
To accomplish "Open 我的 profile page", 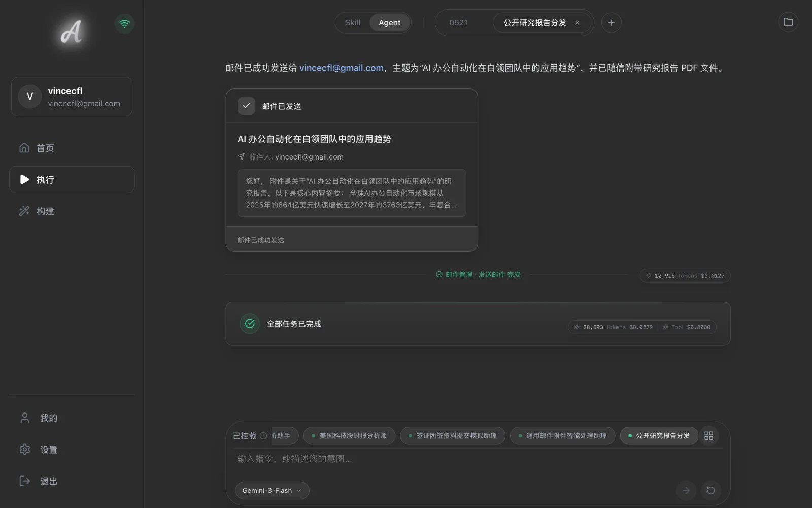I will (x=72, y=418).
